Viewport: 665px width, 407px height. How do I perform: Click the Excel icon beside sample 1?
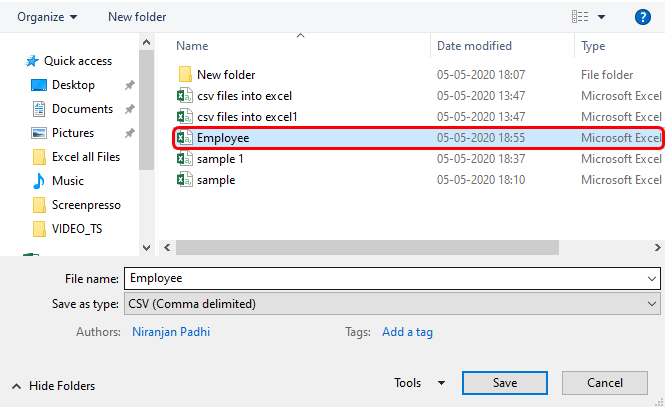click(184, 159)
